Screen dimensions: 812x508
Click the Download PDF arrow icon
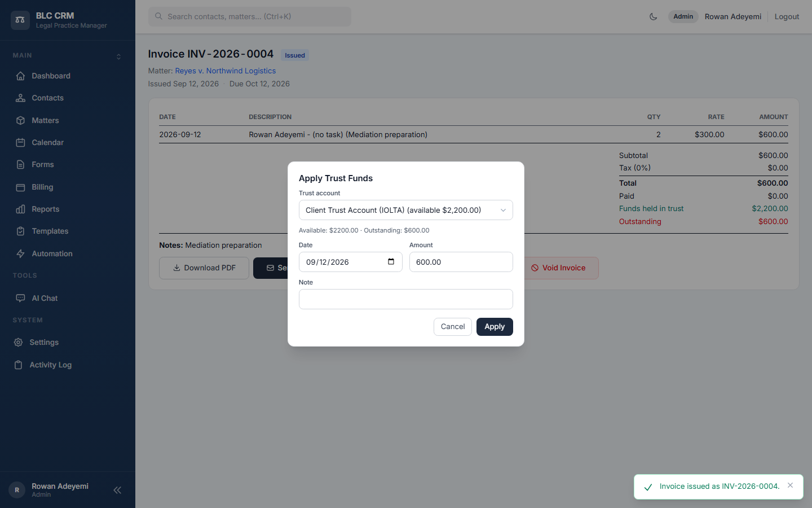[x=176, y=268]
